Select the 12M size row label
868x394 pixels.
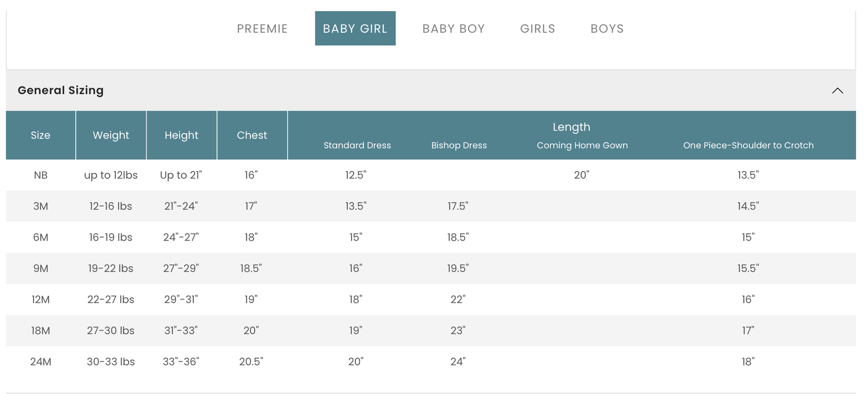click(41, 299)
